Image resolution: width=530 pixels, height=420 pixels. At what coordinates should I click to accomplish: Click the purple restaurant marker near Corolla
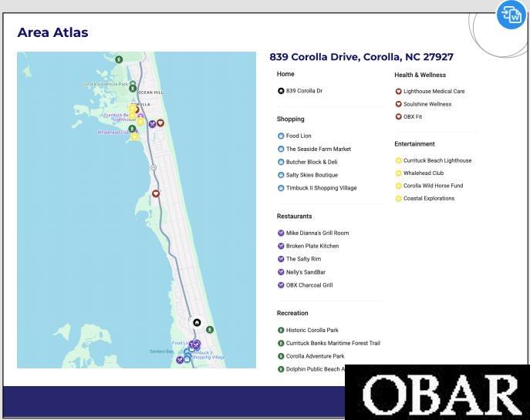(153, 124)
